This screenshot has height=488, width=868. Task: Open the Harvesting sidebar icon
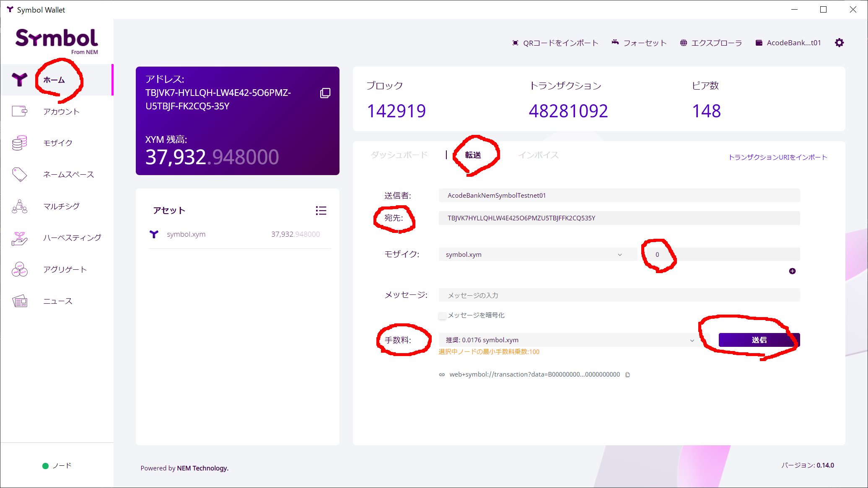[x=20, y=238]
